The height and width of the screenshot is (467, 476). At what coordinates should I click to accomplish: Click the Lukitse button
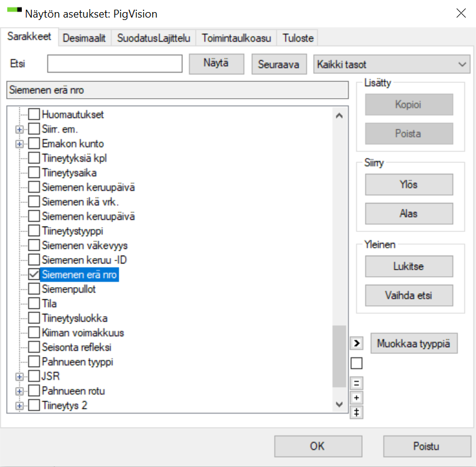coord(409,267)
